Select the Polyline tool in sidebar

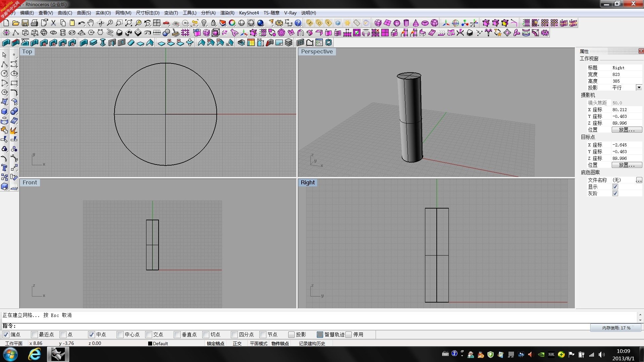point(4,64)
